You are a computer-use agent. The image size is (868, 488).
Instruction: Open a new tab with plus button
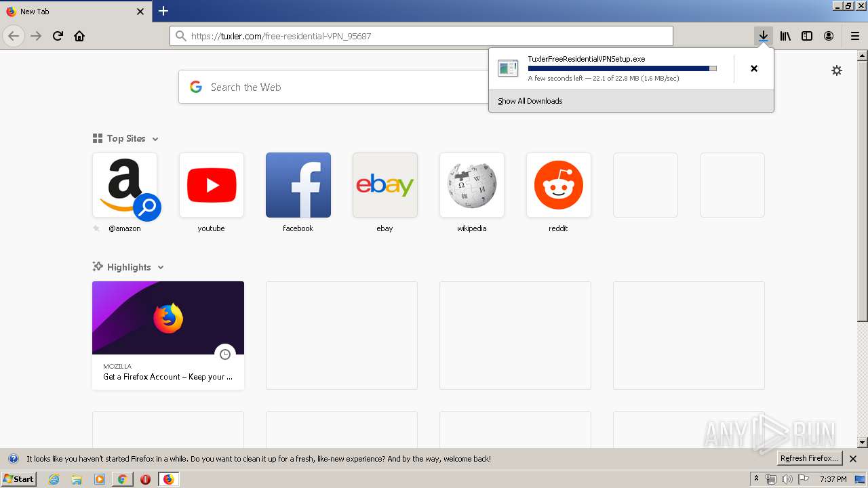(163, 11)
